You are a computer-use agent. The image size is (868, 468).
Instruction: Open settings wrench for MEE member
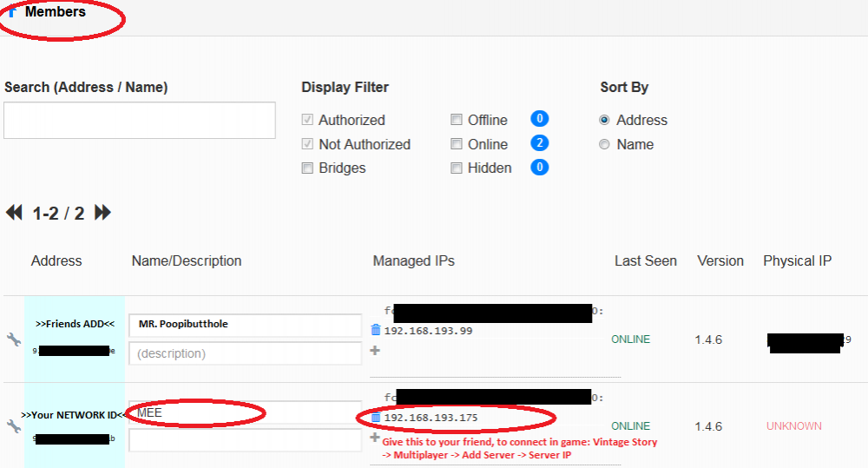(x=13, y=426)
